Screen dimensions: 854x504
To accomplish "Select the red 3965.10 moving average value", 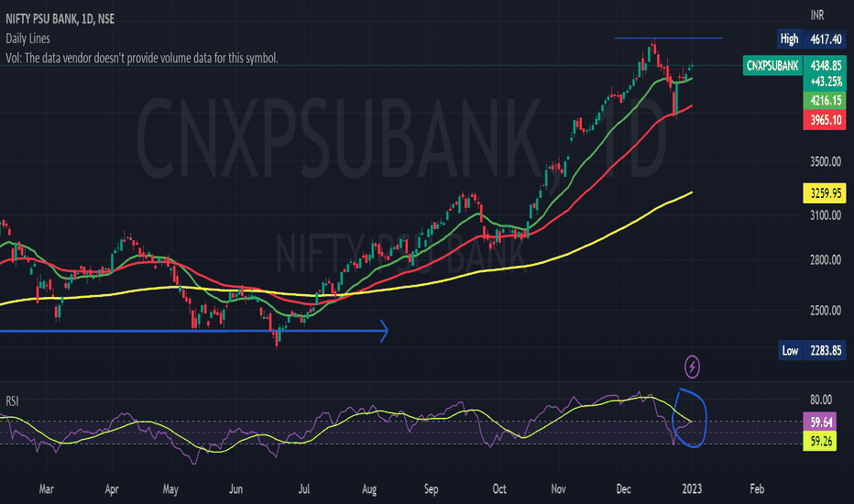I will [x=825, y=120].
